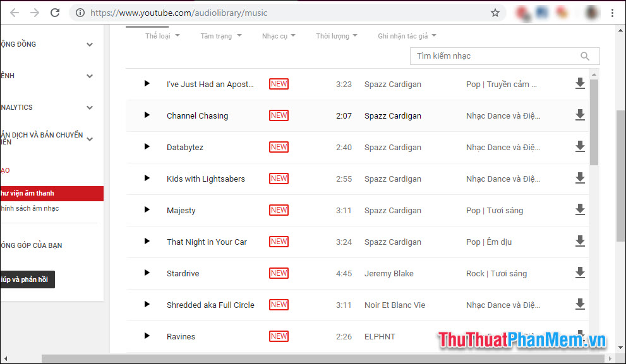The height and width of the screenshot is (364, 626).
Task: Play "Ravines" by ELPHNT
Action: [147, 336]
